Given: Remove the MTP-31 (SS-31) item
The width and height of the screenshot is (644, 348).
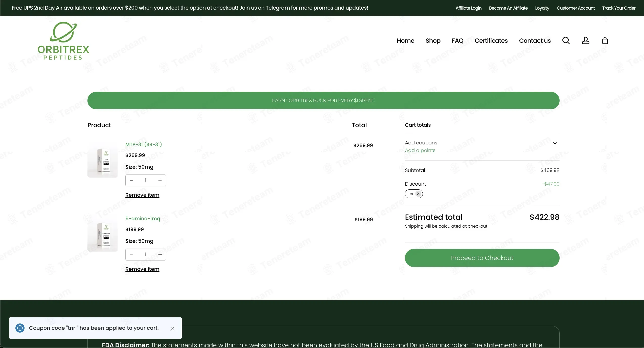Looking at the screenshot, I should [x=142, y=195].
